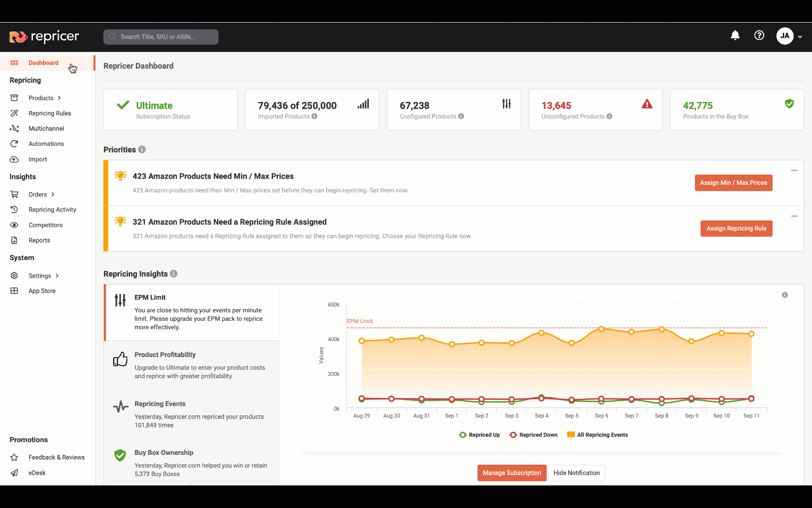Click the Priorities info icon
The height and width of the screenshot is (508, 812).
(x=142, y=150)
